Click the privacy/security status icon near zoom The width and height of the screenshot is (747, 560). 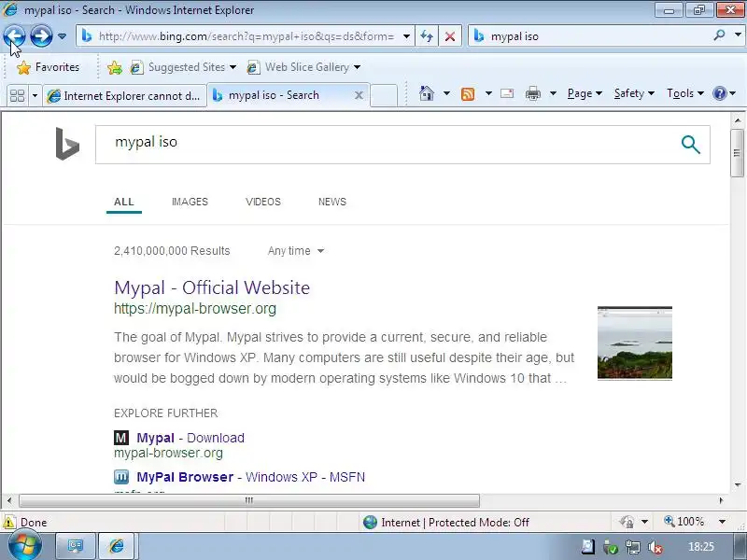pyautogui.click(x=627, y=522)
